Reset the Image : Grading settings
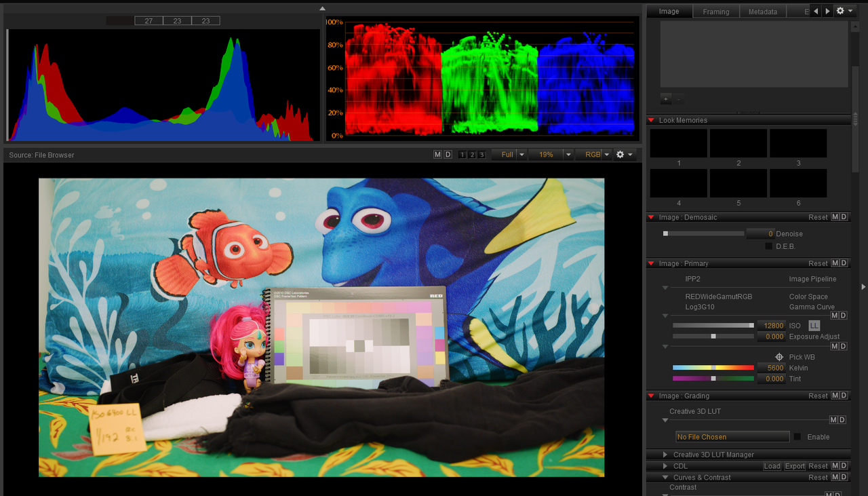Viewport: 868px width, 496px height. coord(818,396)
